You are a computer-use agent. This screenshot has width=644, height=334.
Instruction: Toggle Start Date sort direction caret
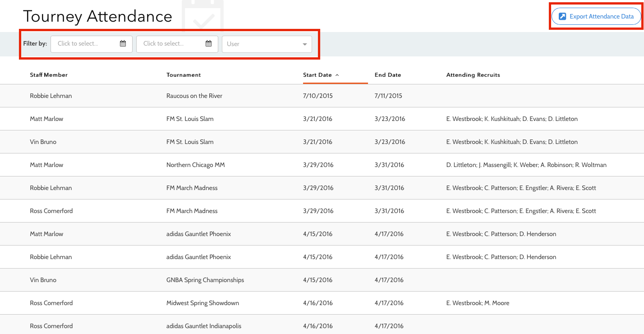[337, 75]
